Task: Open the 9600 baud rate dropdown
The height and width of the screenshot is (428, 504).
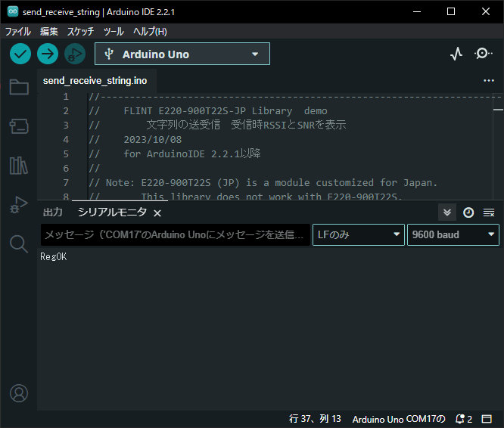Action: click(x=453, y=234)
